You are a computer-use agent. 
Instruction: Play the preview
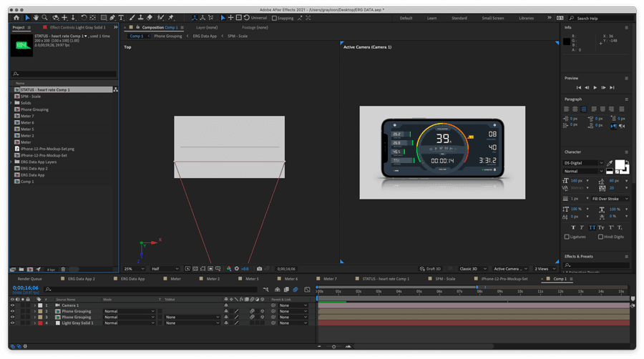point(595,87)
